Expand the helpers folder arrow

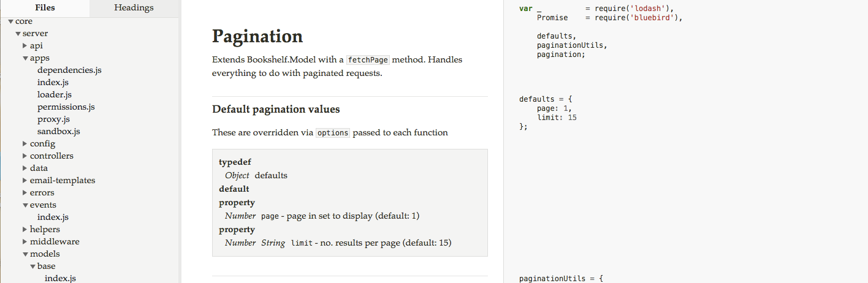tap(25, 230)
